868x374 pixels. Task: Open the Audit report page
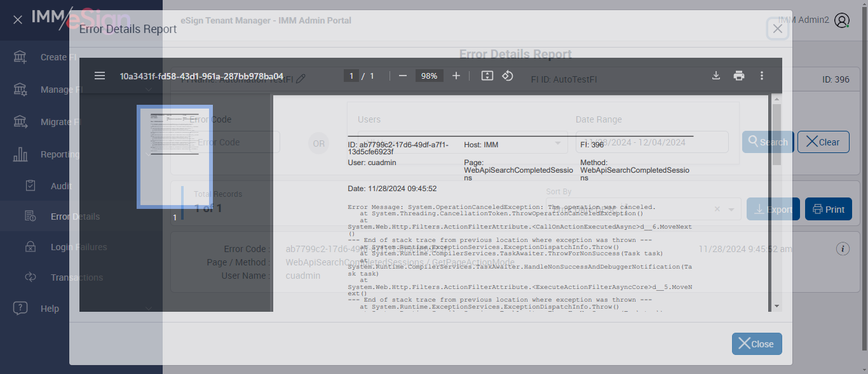point(61,186)
